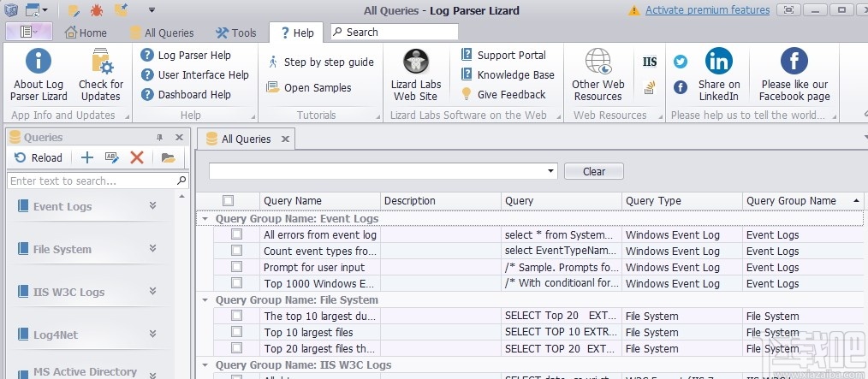Collapse 'Query Group Name: File System' grid group

[x=205, y=300]
